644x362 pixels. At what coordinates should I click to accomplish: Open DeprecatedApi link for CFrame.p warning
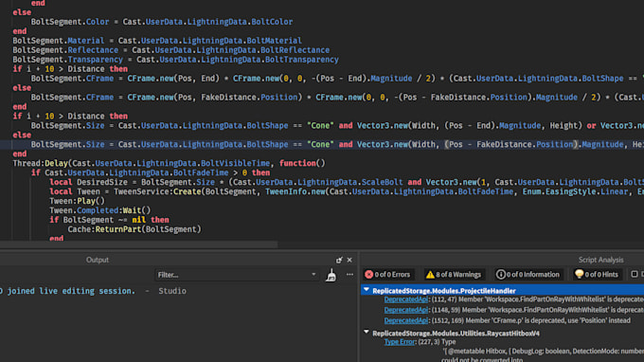click(405, 320)
